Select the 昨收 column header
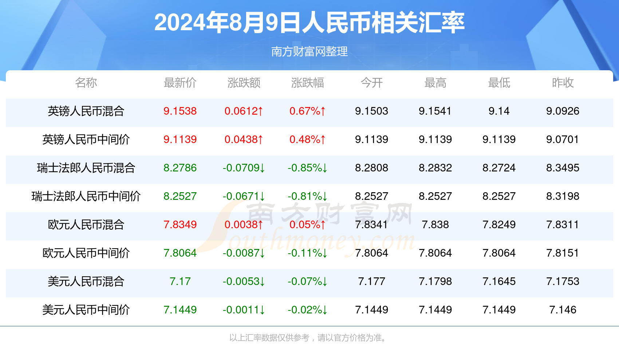This screenshot has height=364, width=619. (563, 83)
